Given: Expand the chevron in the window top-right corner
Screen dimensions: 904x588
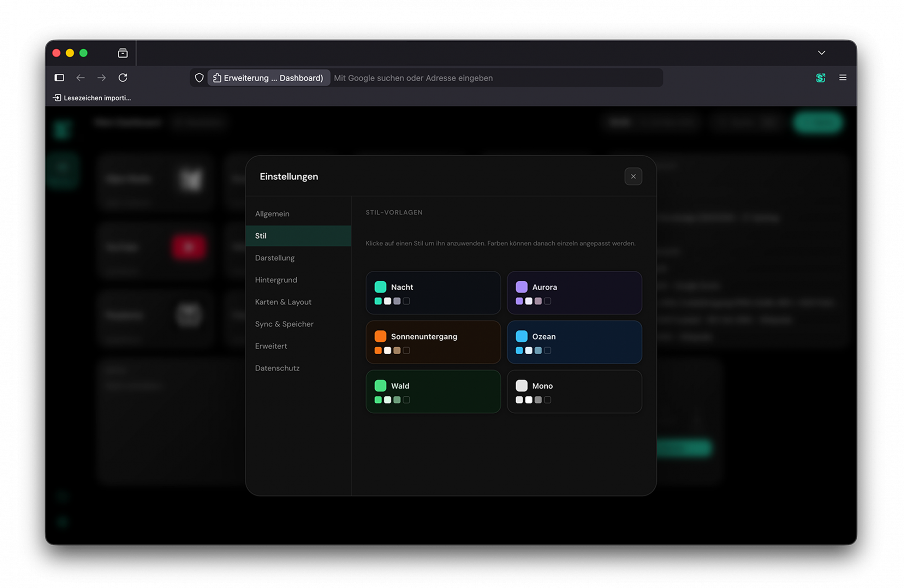Looking at the screenshot, I should click(822, 52).
